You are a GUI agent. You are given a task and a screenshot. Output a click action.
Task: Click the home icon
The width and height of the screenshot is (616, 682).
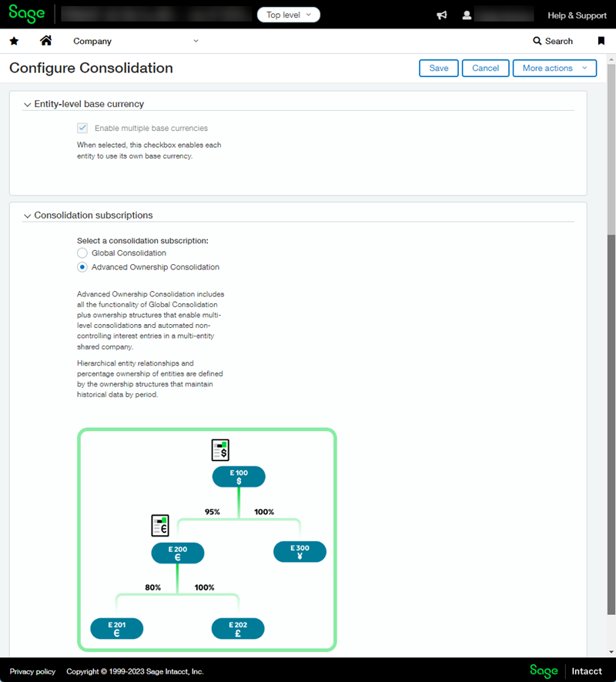point(46,41)
